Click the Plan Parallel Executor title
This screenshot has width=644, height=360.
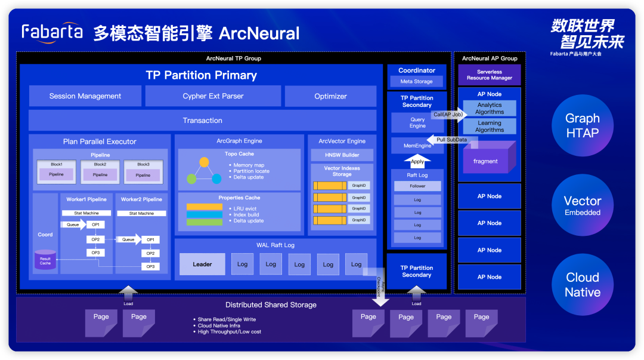(100, 141)
